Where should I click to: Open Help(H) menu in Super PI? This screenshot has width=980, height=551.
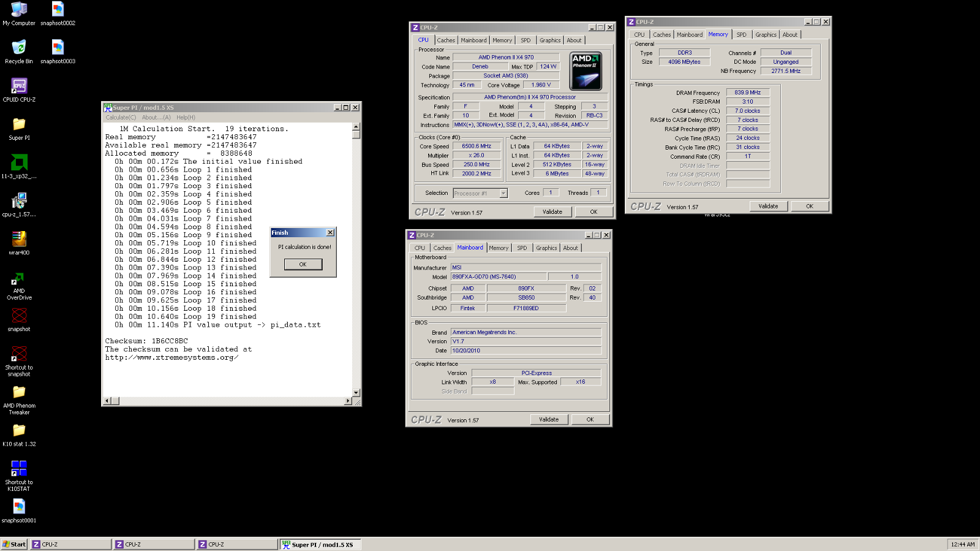pos(186,118)
